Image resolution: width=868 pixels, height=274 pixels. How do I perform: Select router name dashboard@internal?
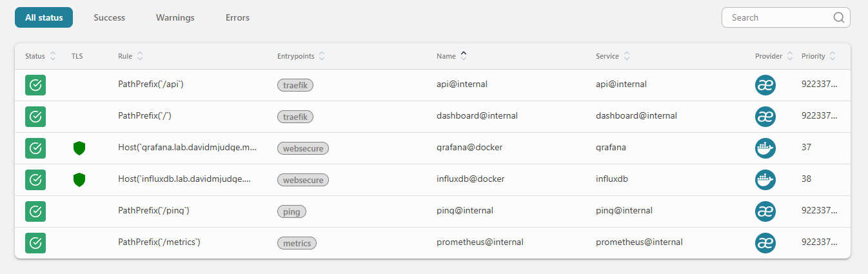(477, 115)
